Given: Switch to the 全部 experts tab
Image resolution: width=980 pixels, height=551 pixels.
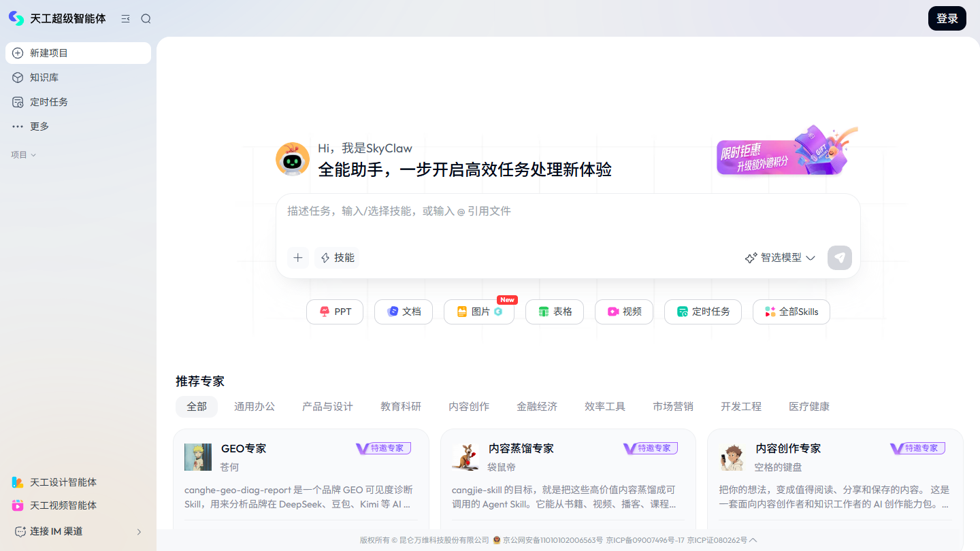Looking at the screenshot, I should pyautogui.click(x=197, y=407).
